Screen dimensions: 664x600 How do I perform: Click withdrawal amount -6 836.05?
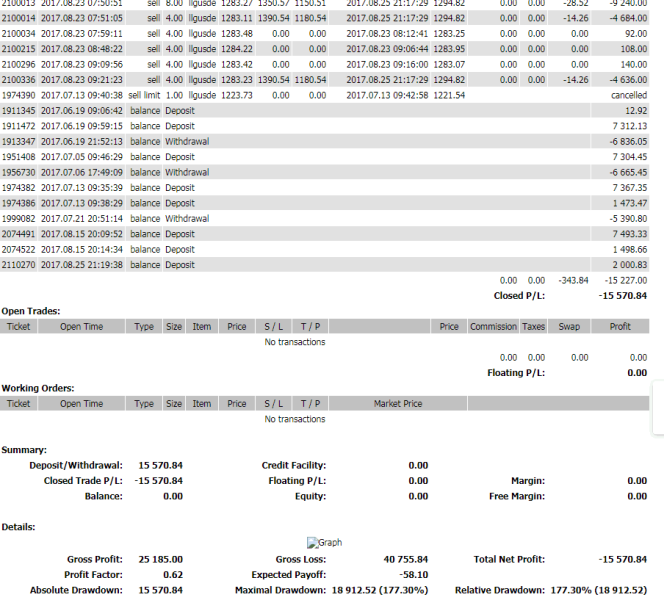[x=628, y=141]
